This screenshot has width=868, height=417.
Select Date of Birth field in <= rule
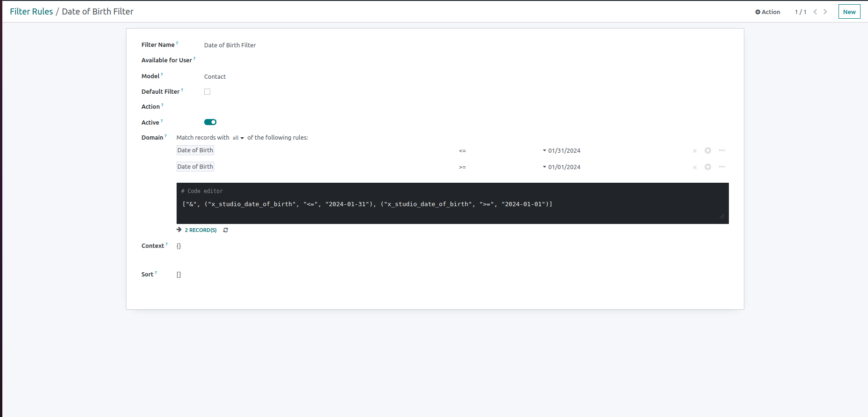pos(195,150)
